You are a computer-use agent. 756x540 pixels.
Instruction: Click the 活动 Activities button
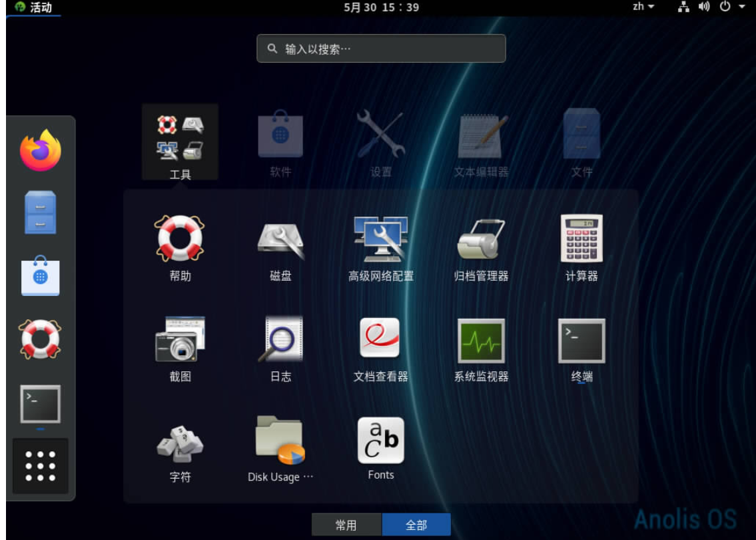click(x=33, y=7)
